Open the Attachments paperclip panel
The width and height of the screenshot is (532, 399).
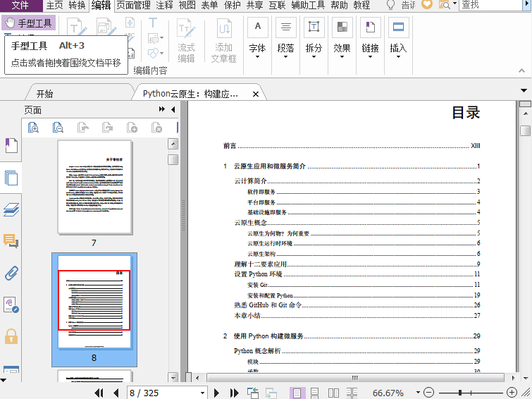11,273
